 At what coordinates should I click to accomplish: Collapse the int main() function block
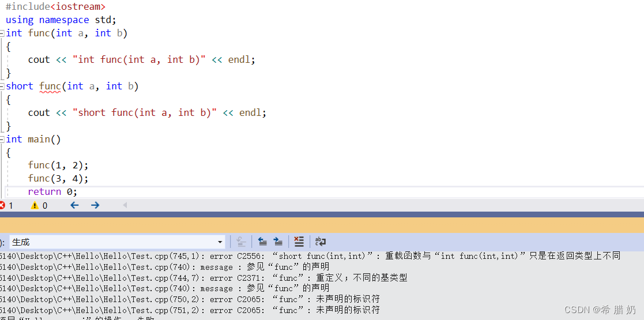(x=2, y=140)
